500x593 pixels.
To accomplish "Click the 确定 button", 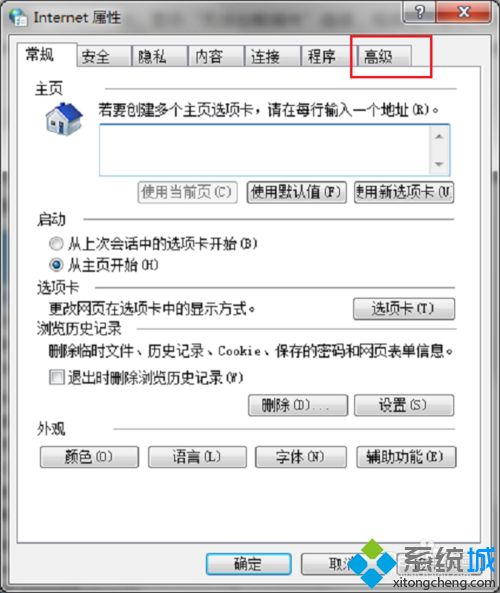I will pyautogui.click(x=248, y=564).
